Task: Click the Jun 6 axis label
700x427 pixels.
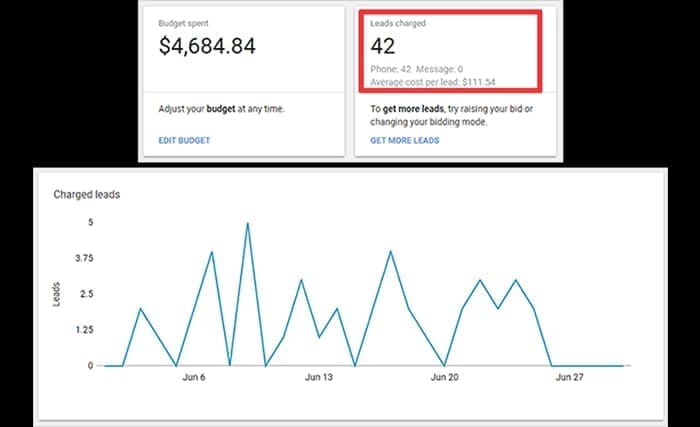Action: [194, 377]
